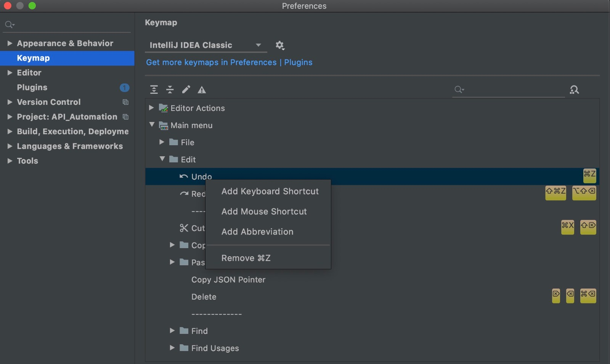Click the warning Show Conflicts icon
This screenshot has width=610, height=364.
[202, 90]
